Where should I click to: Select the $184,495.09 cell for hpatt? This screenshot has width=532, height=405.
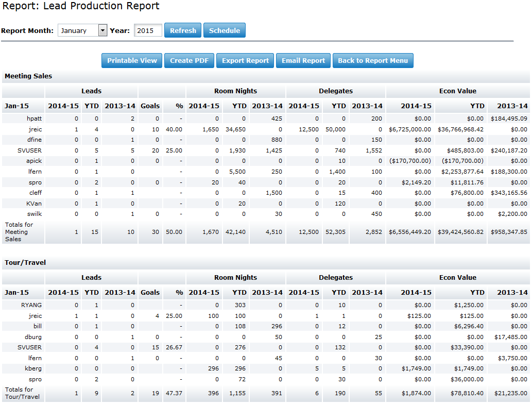click(x=509, y=119)
